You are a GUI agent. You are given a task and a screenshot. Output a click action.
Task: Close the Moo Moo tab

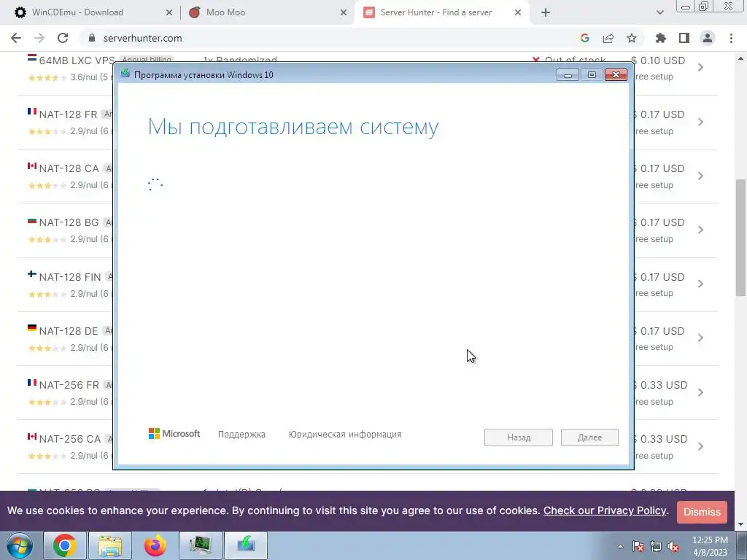coord(344,13)
